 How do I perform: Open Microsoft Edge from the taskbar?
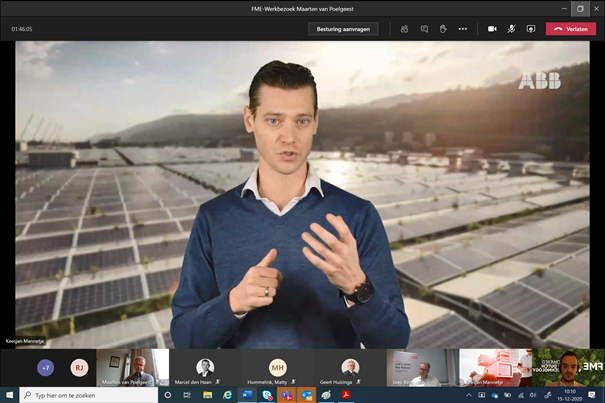pos(228,395)
